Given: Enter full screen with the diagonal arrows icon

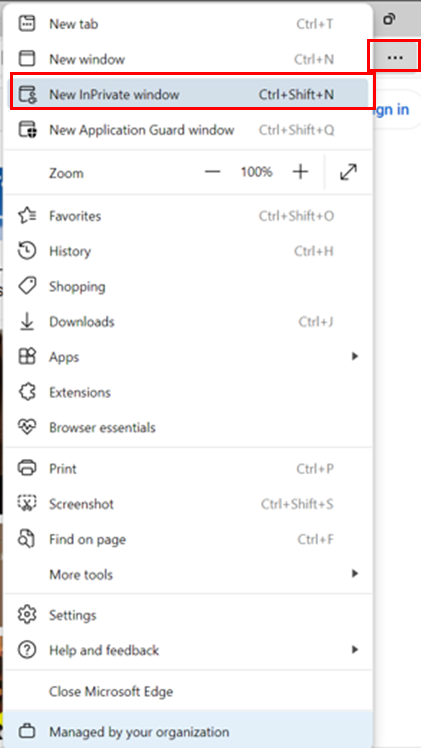Looking at the screenshot, I should point(349,172).
